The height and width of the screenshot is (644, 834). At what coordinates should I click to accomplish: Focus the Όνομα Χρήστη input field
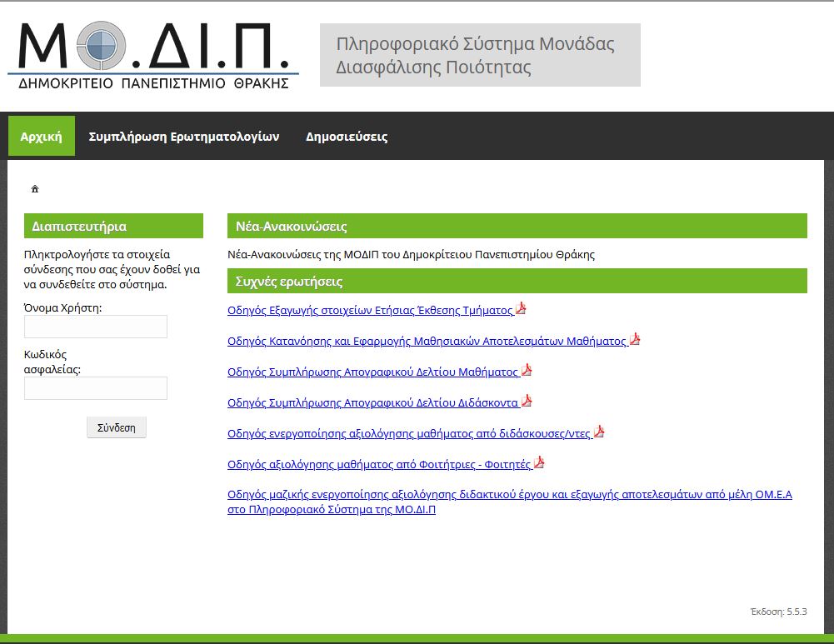point(96,327)
